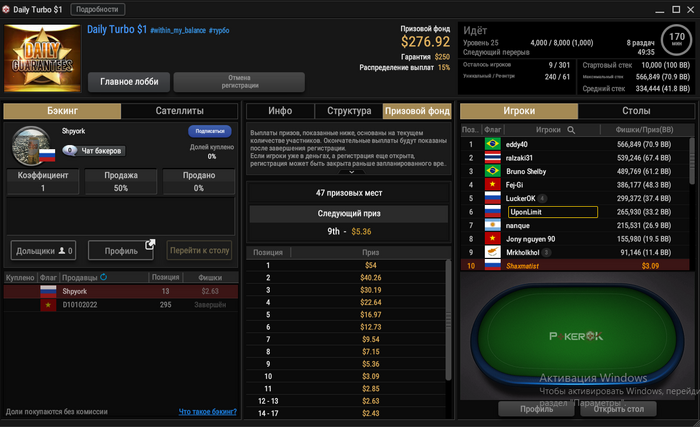Open the Структура tab
Screen dimensions: 700x427
click(x=349, y=111)
